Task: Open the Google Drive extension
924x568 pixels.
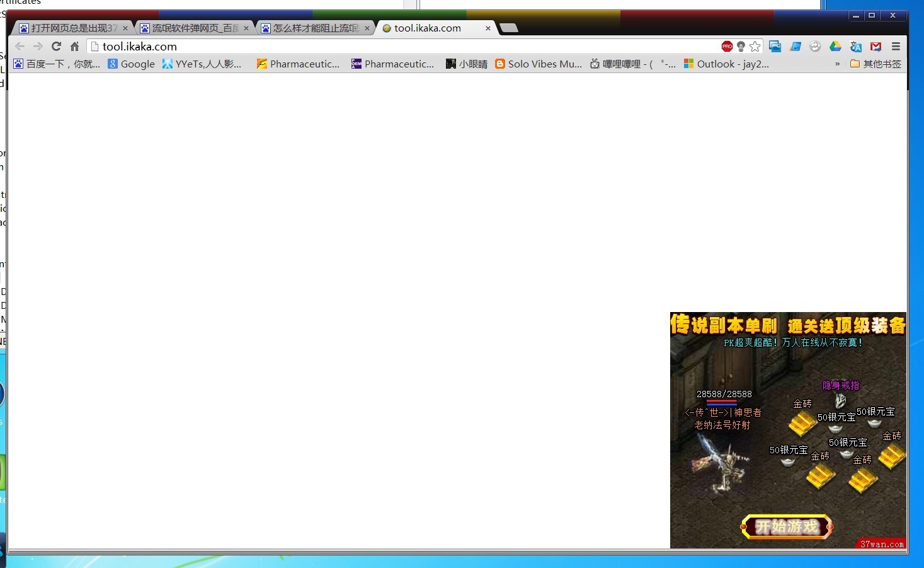Action: point(835,46)
